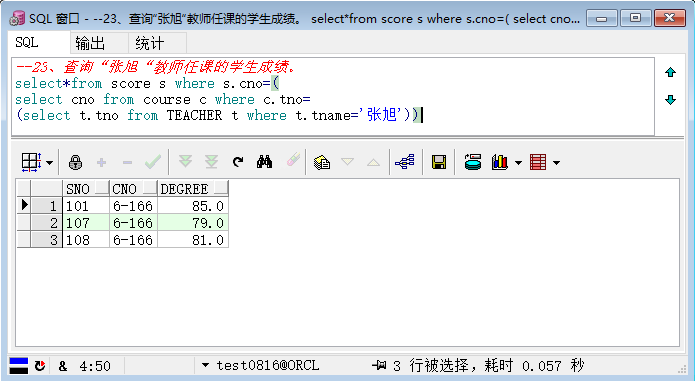The image size is (695, 381).
Task: Click the small button beside CNO header
Action: tap(150, 188)
